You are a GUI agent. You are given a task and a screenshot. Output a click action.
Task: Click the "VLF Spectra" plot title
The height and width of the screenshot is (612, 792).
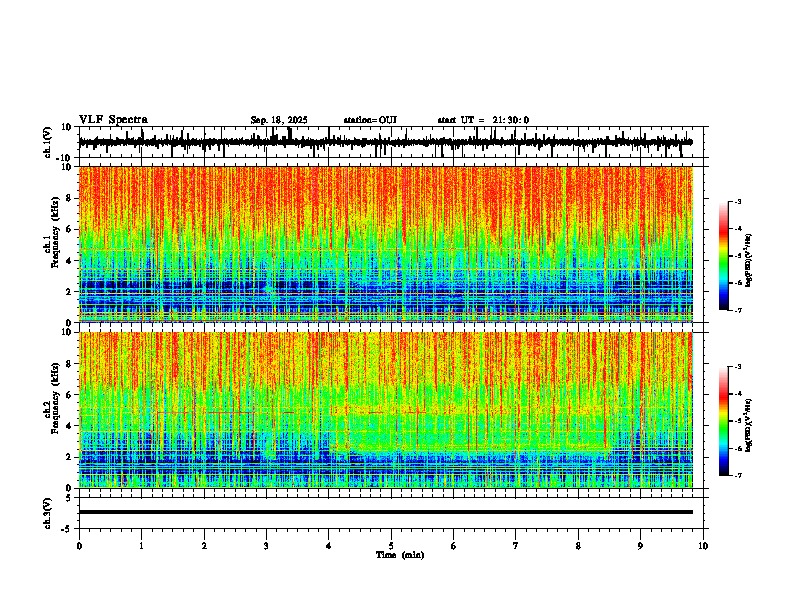[113, 120]
